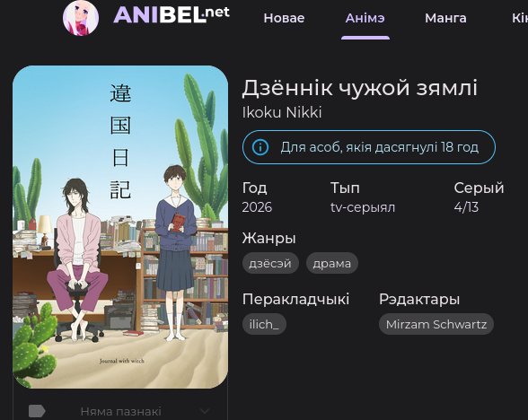Open the Манга section
Screen dimensions: 528x420
click(x=445, y=18)
